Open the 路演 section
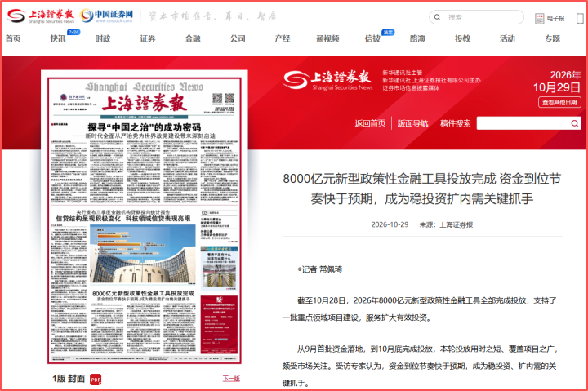 417,38
